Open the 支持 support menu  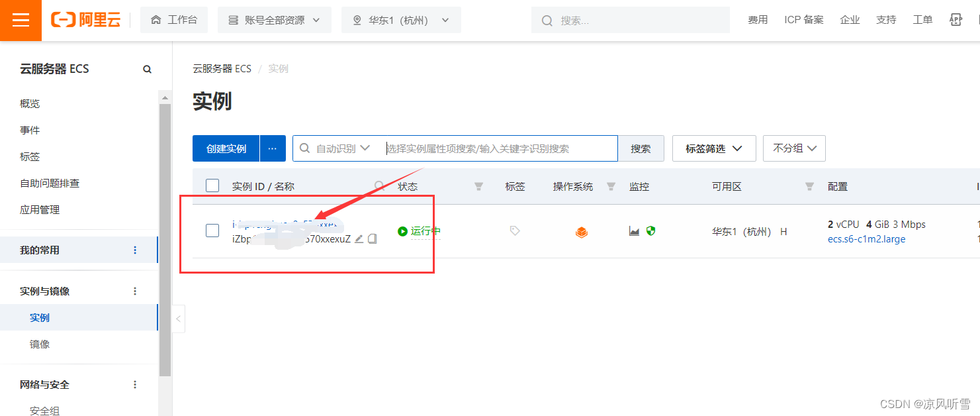coord(886,20)
